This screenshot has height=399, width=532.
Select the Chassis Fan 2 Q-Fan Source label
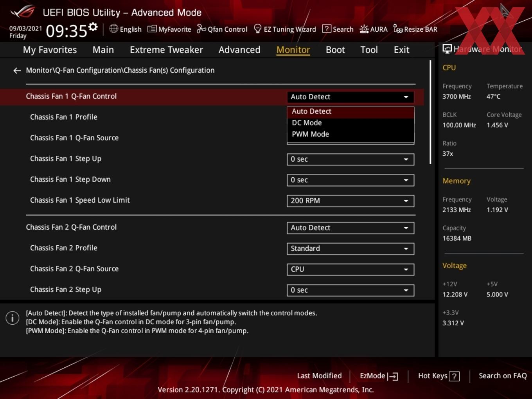coord(74,269)
